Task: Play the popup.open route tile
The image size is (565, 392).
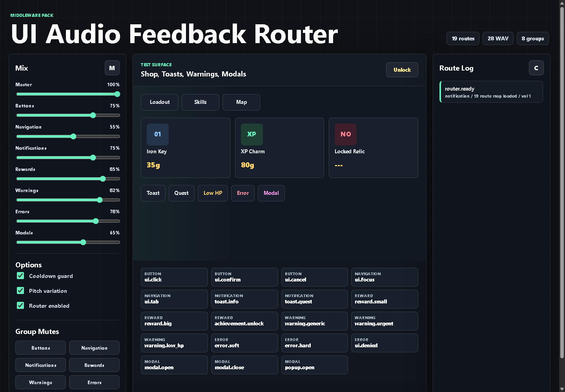Action: click(315, 365)
